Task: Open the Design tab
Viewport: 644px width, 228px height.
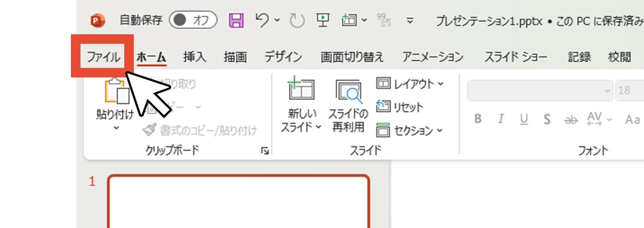Action: pos(283,57)
